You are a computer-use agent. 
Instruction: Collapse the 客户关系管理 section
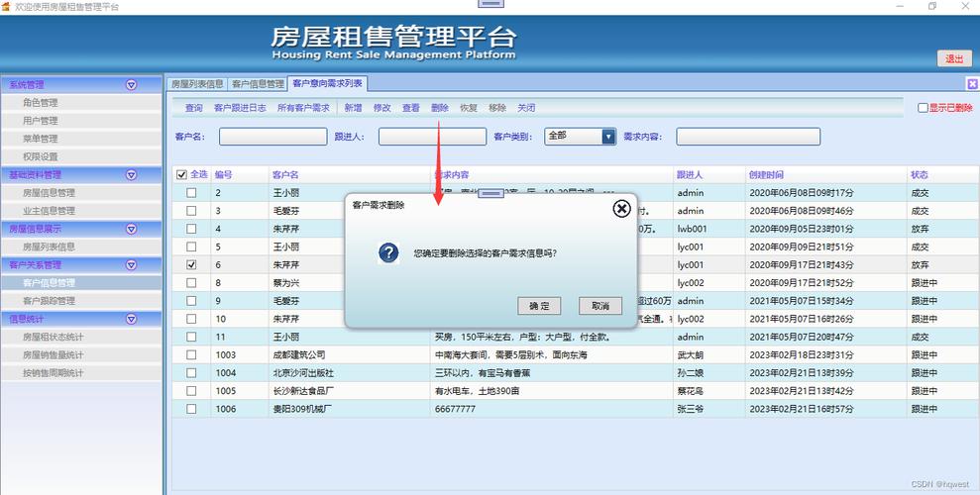point(131,264)
